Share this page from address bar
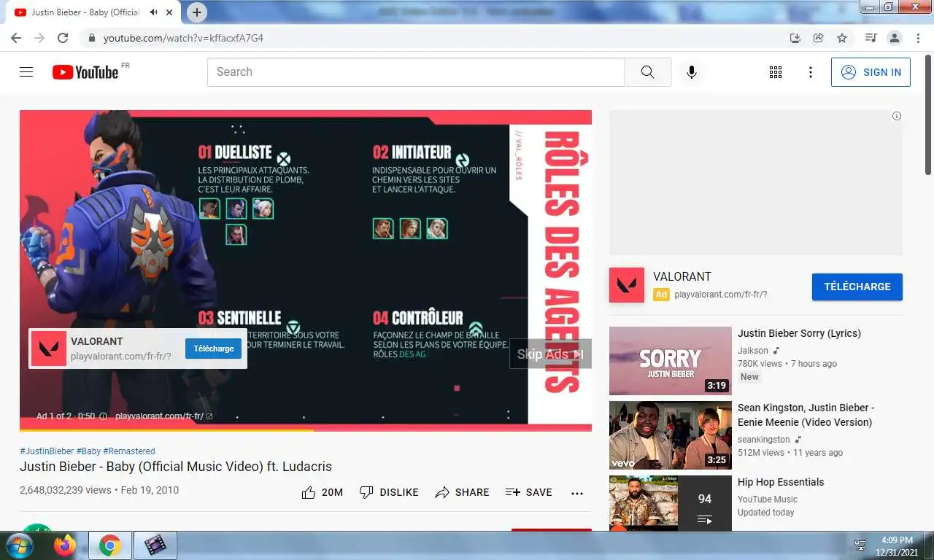The height and width of the screenshot is (560, 934). (x=819, y=38)
